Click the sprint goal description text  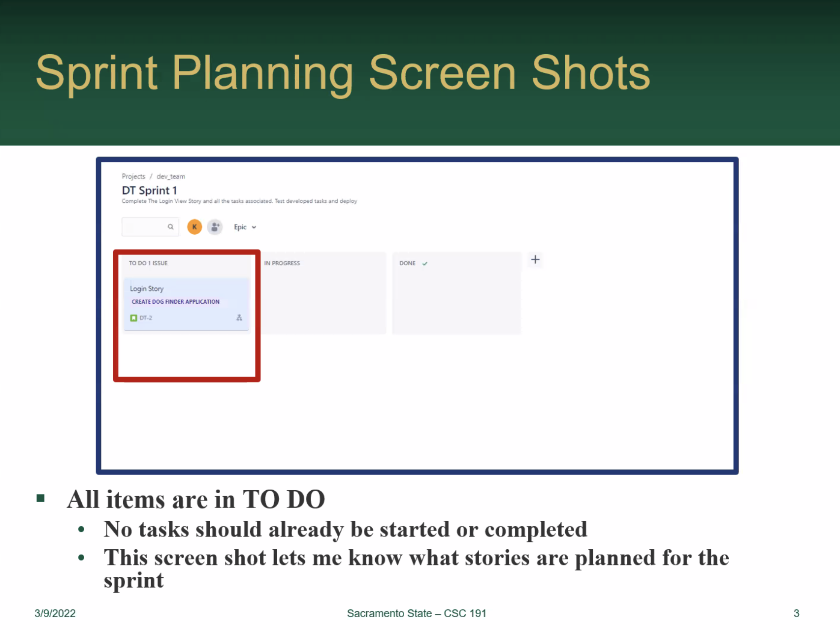coord(239,201)
